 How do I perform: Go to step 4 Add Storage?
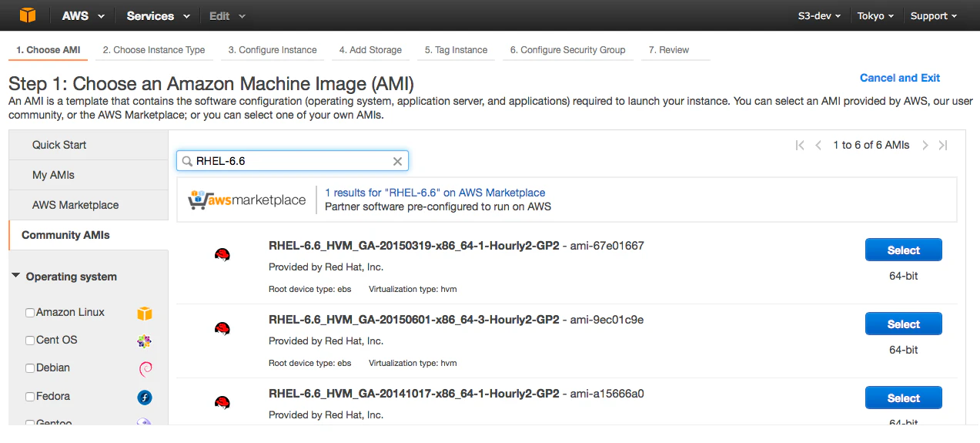click(x=370, y=50)
